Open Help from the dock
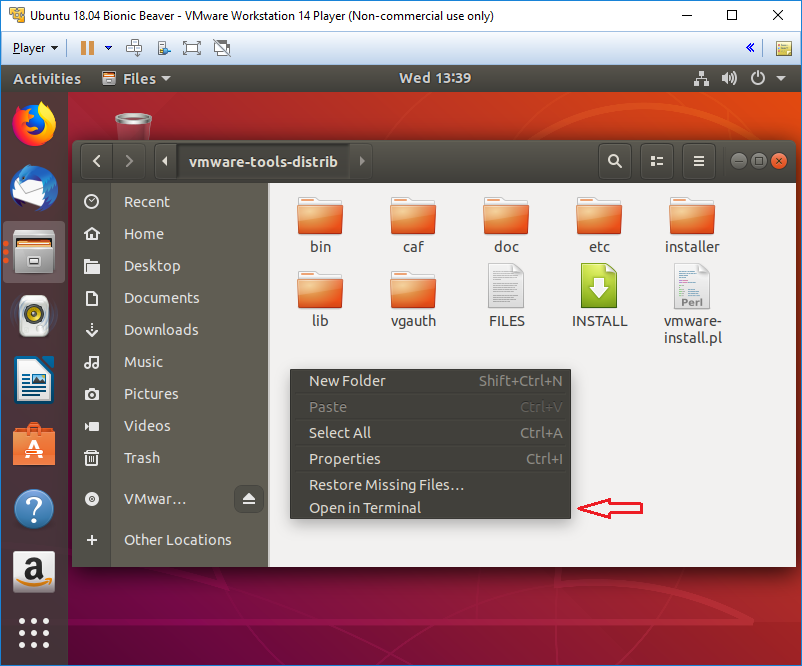This screenshot has width=802, height=666. pos(34,508)
